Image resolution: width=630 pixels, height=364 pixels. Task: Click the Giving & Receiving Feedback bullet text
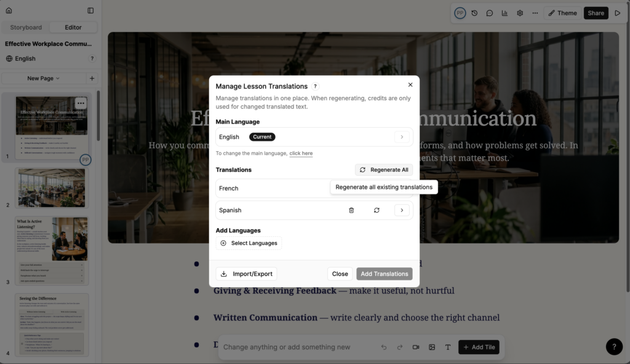333,290
